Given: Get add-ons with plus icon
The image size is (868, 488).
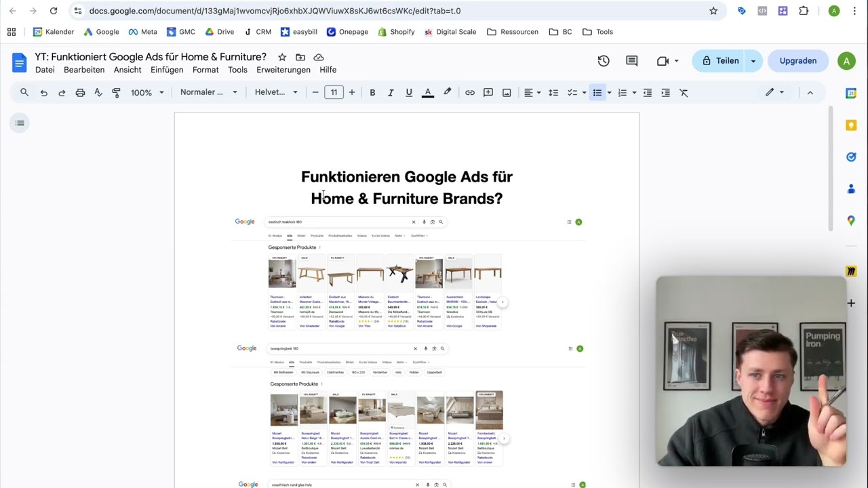Looking at the screenshot, I should coord(851,303).
